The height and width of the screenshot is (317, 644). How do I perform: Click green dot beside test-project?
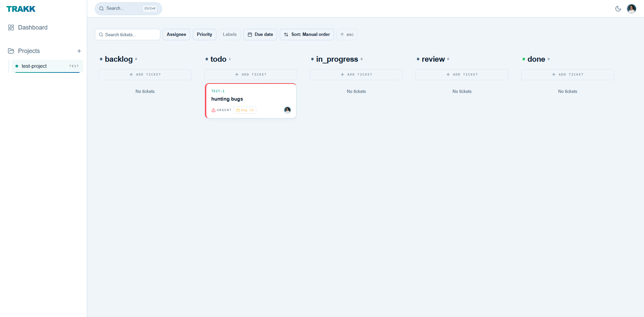(17, 66)
